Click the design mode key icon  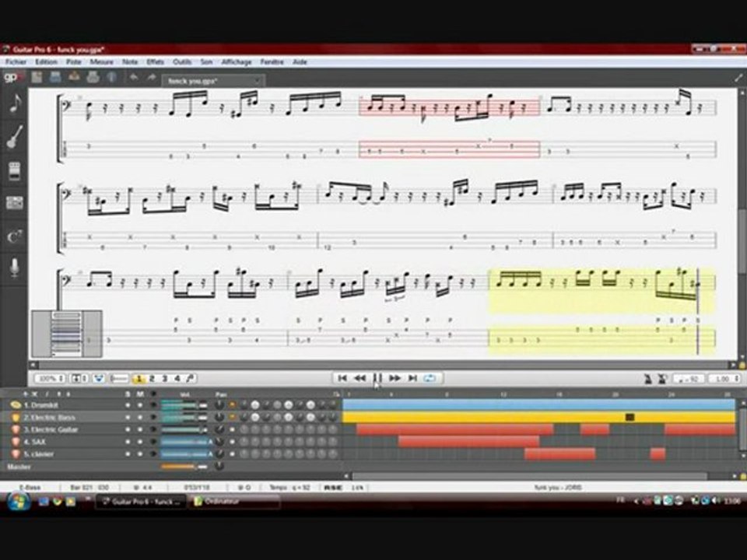[x=190, y=379]
